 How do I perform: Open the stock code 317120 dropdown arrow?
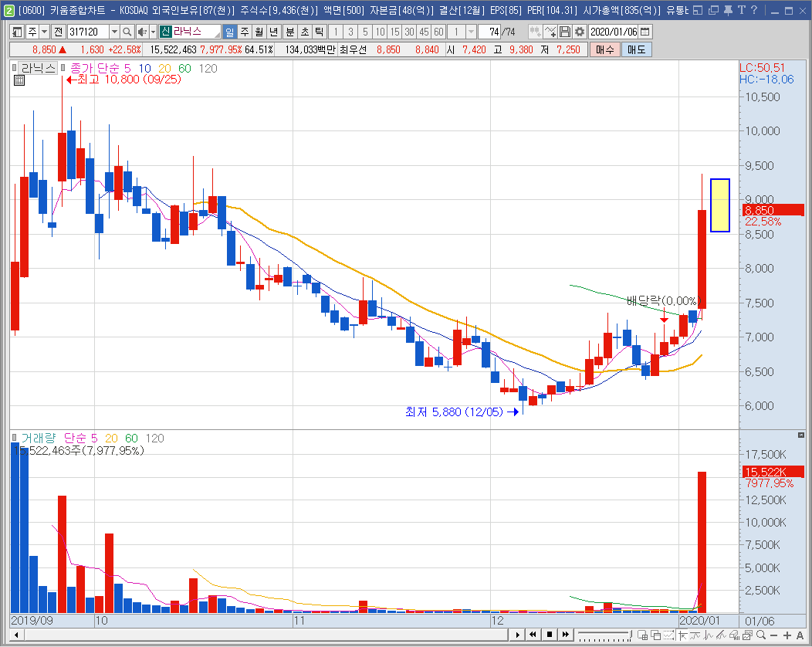pos(114,32)
